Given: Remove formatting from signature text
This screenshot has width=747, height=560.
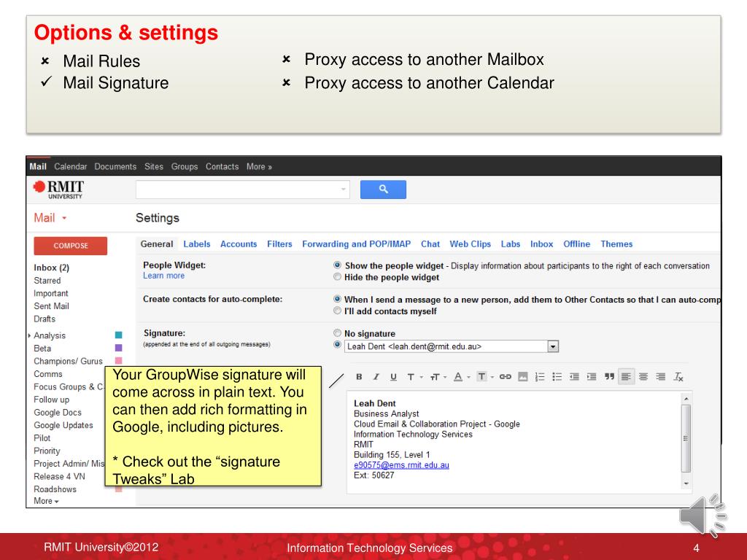Looking at the screenshot, I should (678, 377).
